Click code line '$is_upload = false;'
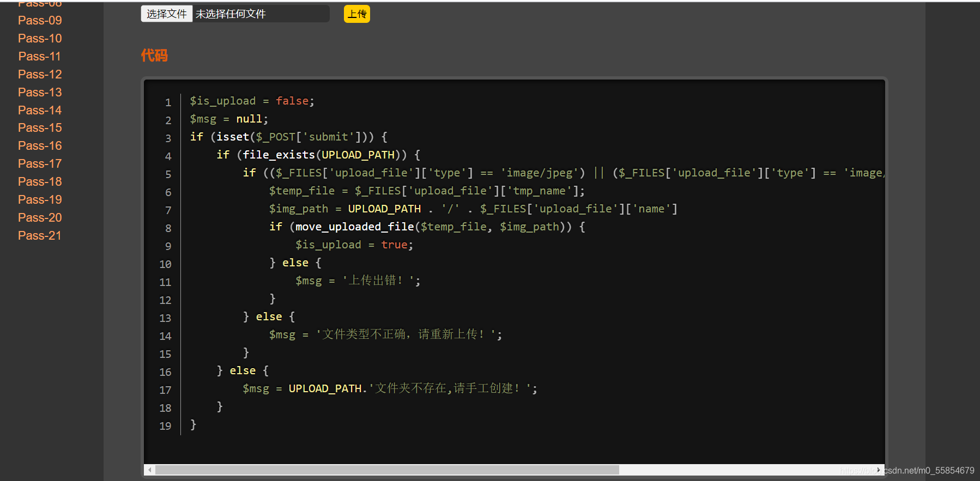 252,101
